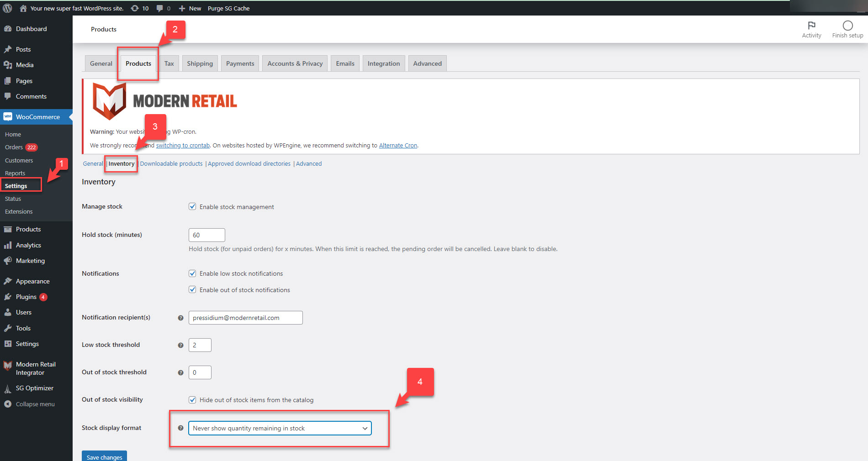Click help icon beside Out of stock threshold
The width and height of the screenshot is (868, 461).
pyautogui.click(x=180, y=372)
